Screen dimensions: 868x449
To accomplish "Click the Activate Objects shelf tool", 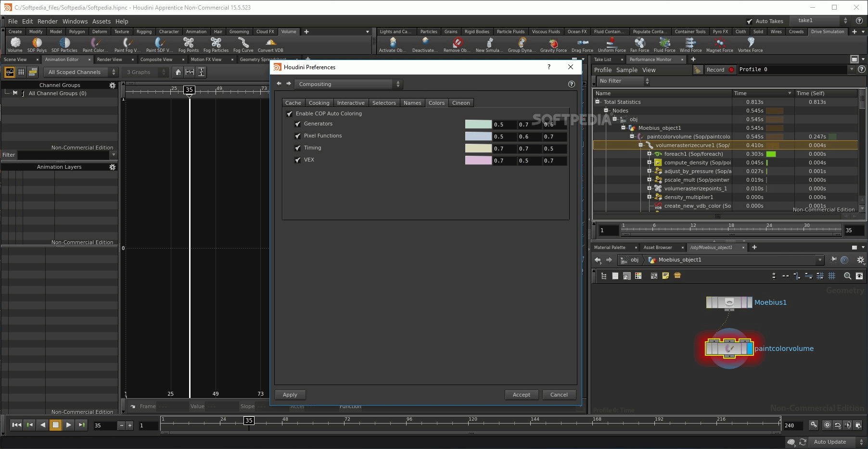I will [393, 45].
